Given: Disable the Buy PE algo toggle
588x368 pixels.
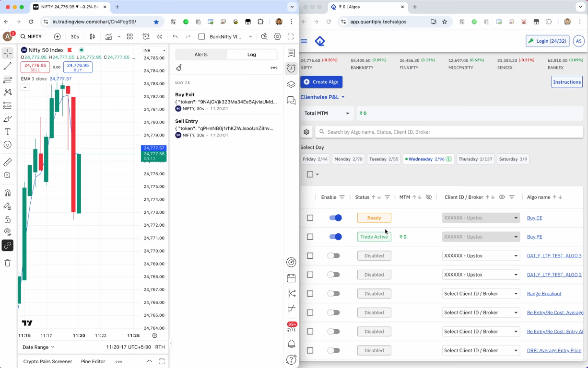Looking at the screenshot, I should click(x=335, y=237).
